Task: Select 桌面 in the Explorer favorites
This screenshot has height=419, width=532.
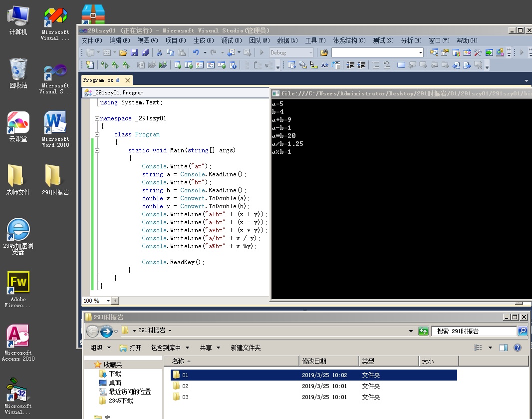Action: [x=110, y=383]
